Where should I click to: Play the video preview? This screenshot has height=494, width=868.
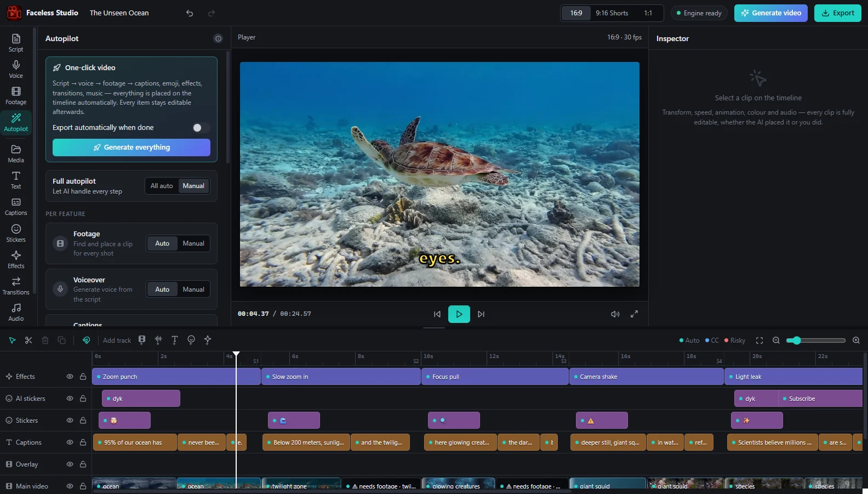pyautogui.click(x=459, y=314)
